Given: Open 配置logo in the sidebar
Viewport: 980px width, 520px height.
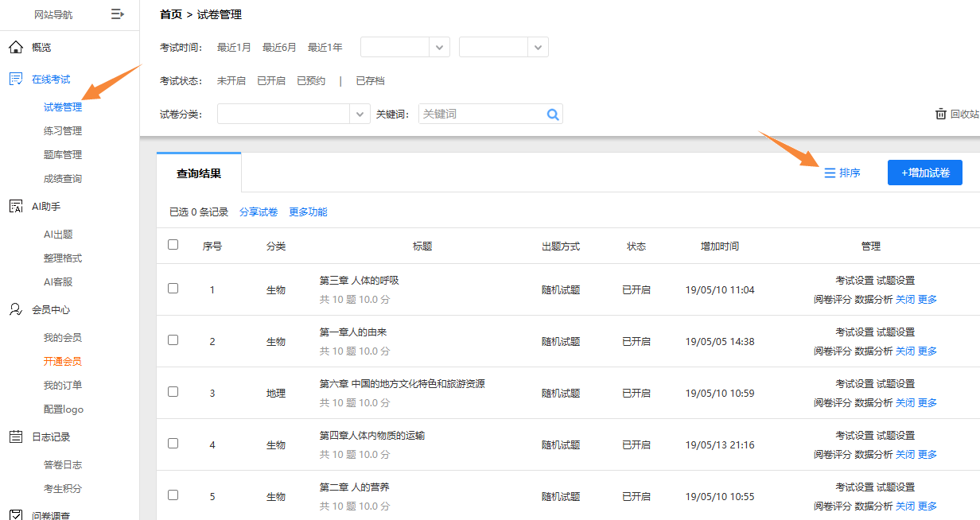Looking at the screenshot, I should tap(64, 409).
